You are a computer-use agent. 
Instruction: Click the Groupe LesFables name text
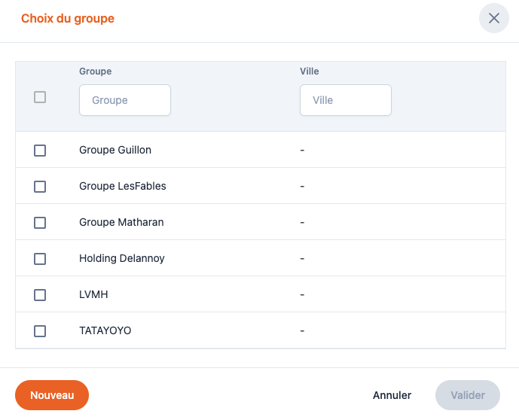click(123, 187)
